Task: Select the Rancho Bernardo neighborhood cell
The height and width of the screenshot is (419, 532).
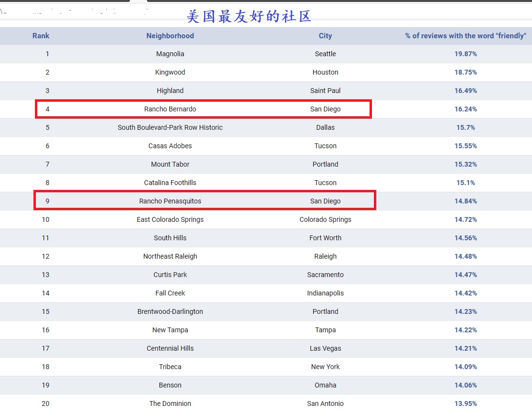Action: pyautogui.click(x=170, y=109)
